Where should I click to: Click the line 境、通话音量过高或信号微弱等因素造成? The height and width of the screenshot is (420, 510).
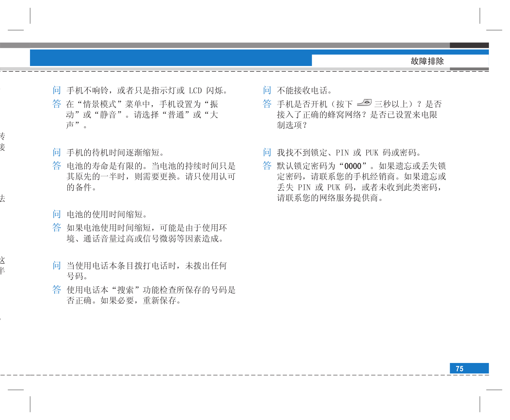146,239
